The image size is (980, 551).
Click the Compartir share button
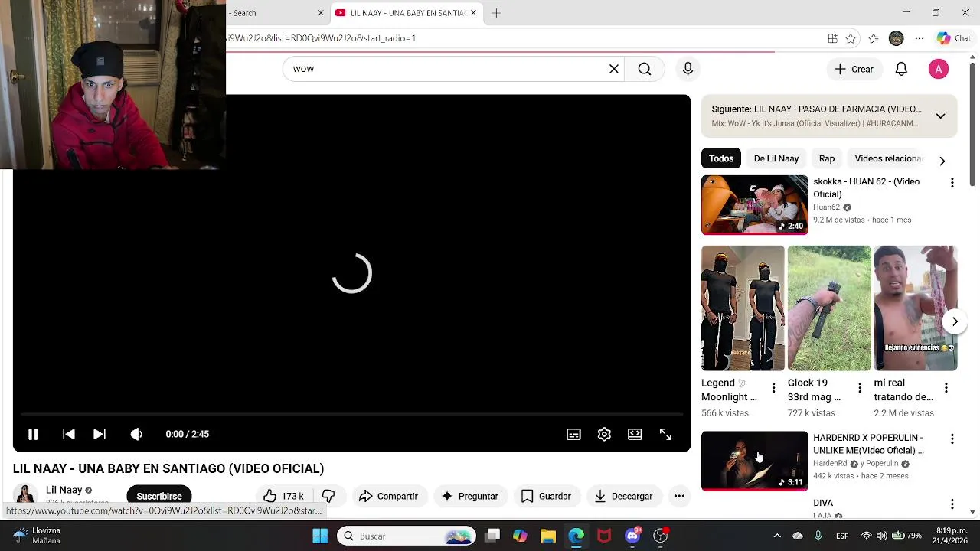(x=388, y=496)
